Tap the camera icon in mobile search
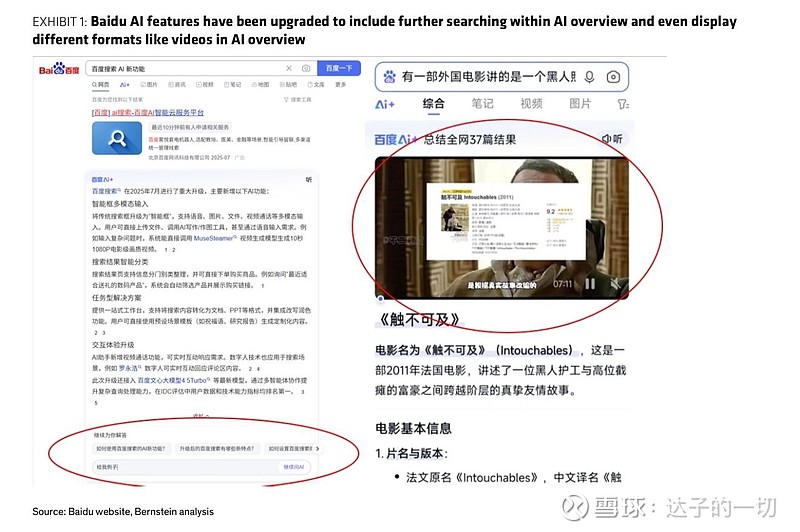This screenshot has width=800, height=532. (613, 77)
